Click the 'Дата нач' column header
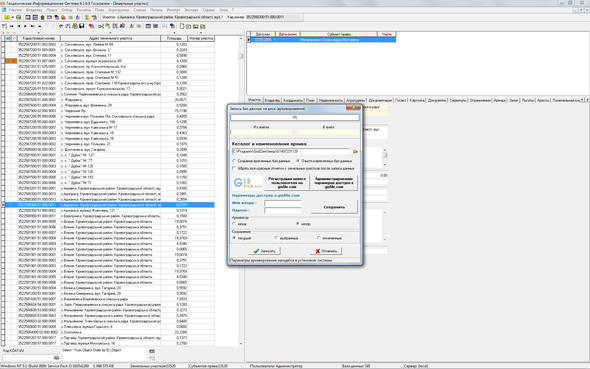The width and height of the screenshot is (590, 369). coord(263,34)
